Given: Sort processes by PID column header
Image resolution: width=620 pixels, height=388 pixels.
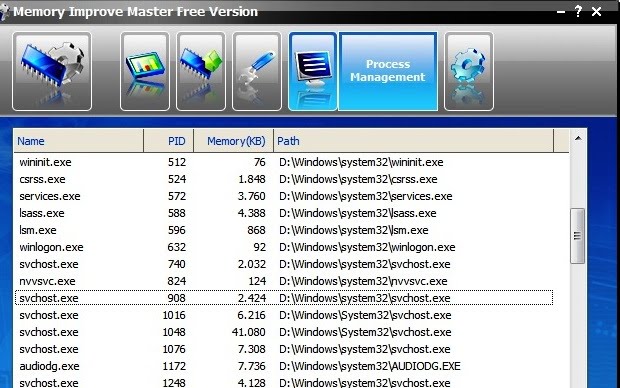Looking at the screenshot, I should tap(168, 141).
